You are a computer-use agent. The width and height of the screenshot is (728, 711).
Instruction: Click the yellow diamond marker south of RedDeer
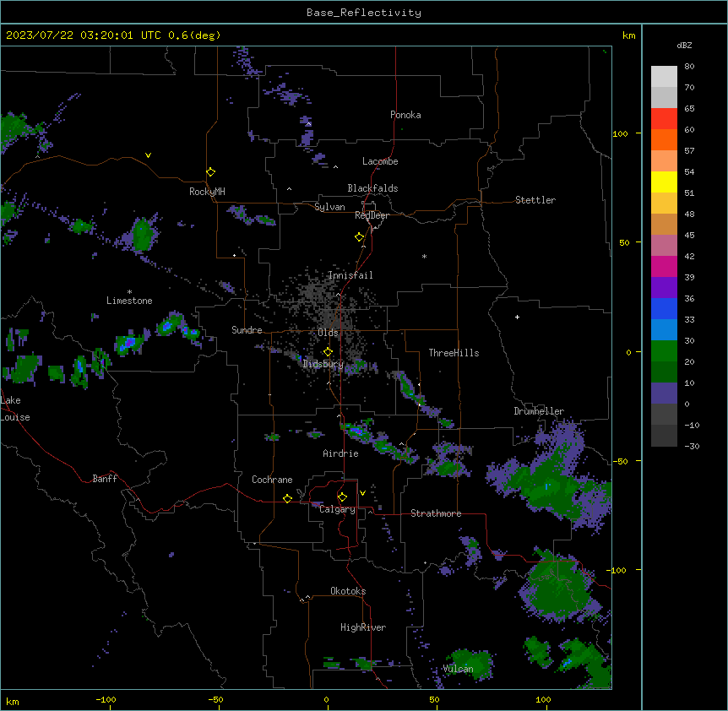pos(359,237)
